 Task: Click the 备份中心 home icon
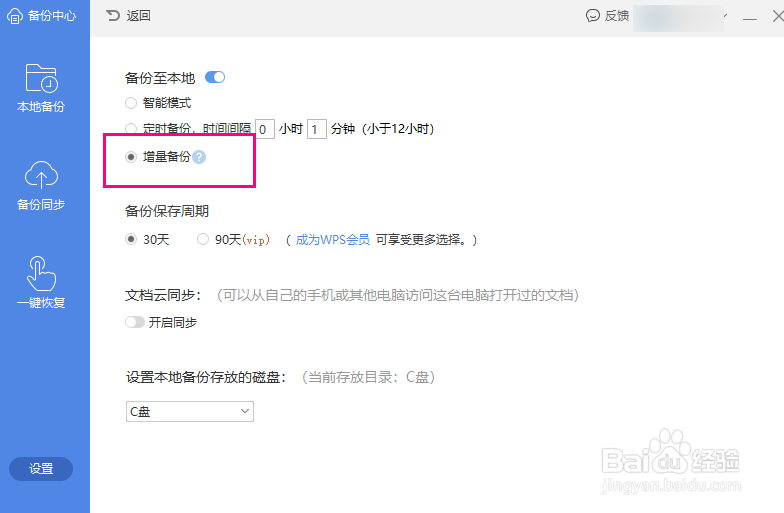[14, 16]
